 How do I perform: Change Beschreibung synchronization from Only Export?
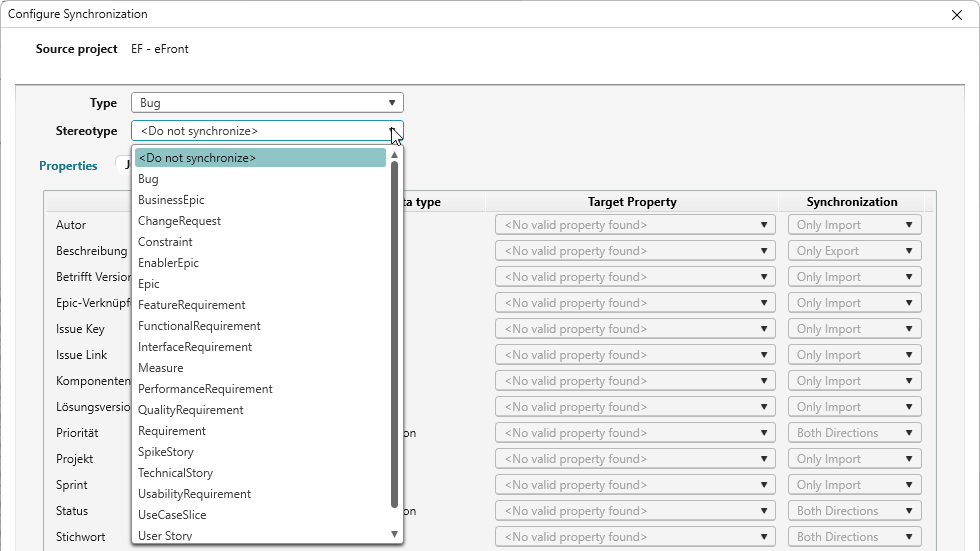(854, 251)
